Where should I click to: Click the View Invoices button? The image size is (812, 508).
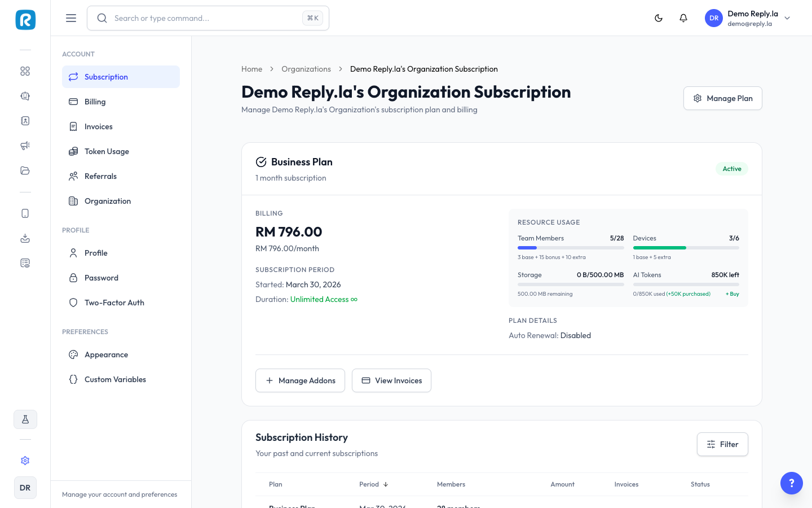pyautogui.click(x=391, y=380)
